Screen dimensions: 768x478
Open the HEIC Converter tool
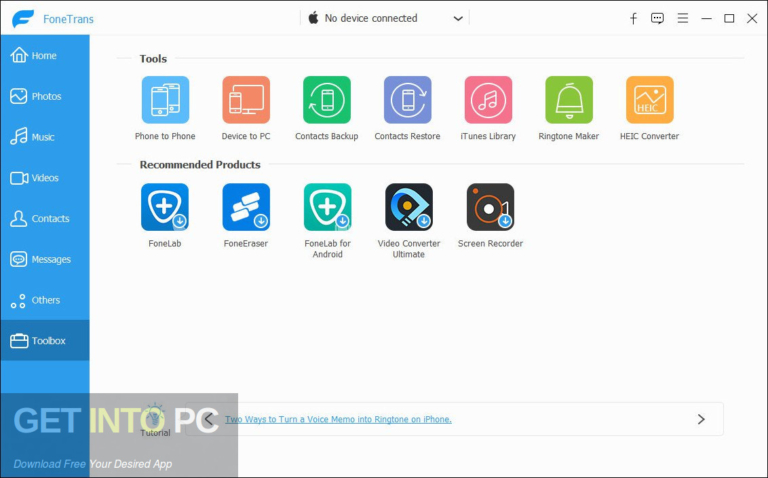[x=650, y=100]
